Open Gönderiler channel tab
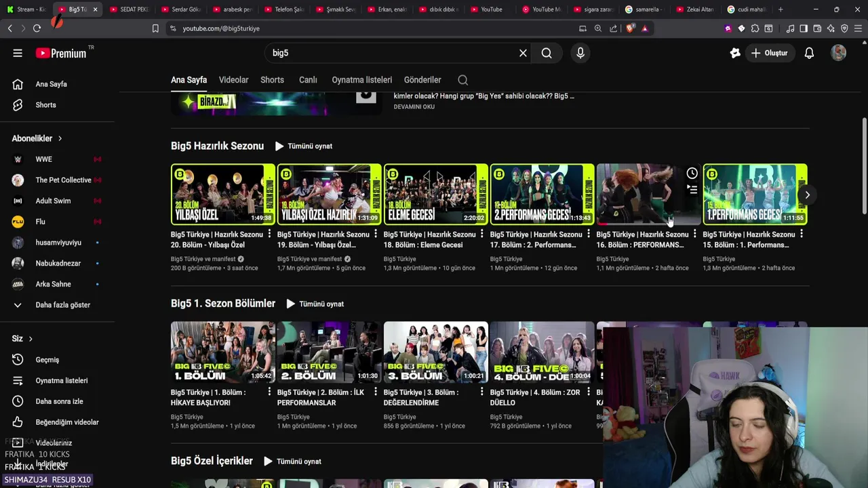 click(x=422, y=80)
